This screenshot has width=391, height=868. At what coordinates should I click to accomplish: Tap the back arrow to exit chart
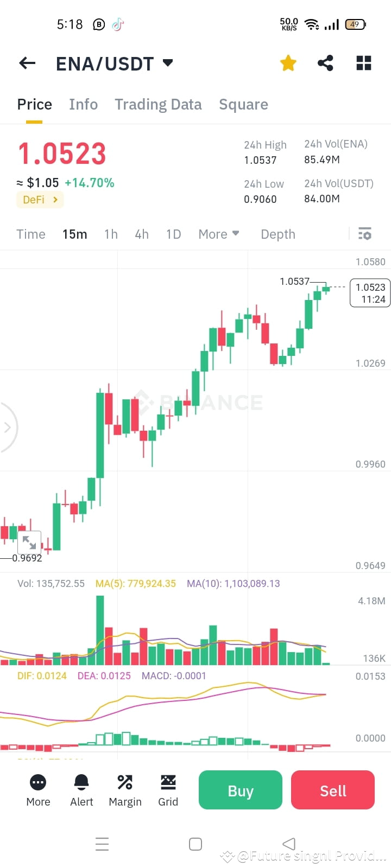coord(27,63)
